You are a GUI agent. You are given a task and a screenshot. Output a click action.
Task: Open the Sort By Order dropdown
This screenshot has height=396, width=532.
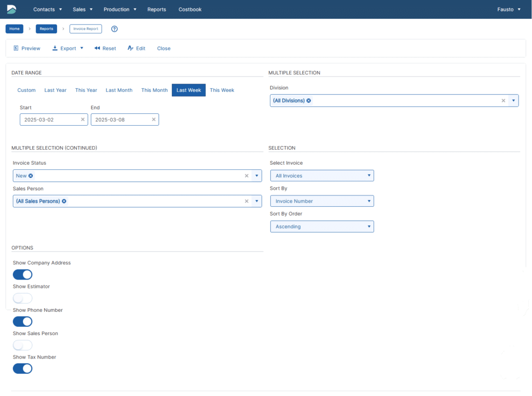322,227
